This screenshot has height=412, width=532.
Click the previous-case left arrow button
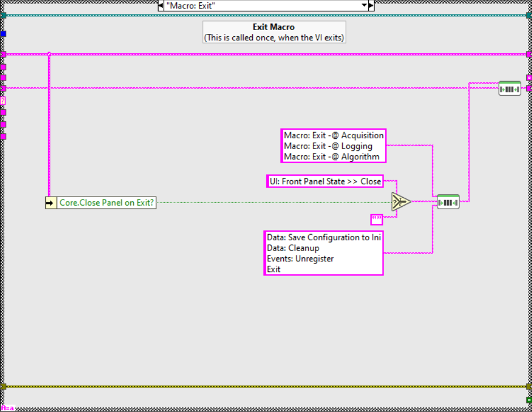(160, 6)
